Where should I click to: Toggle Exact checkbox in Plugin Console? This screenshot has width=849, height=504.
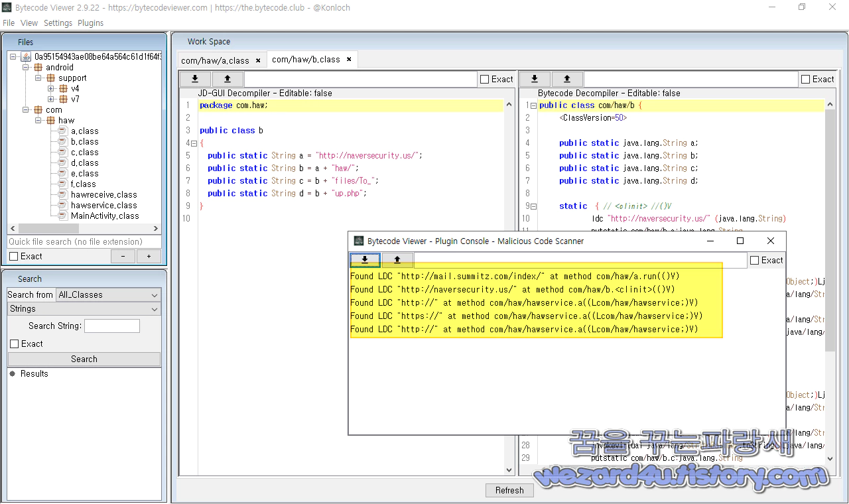coord(754,261)
